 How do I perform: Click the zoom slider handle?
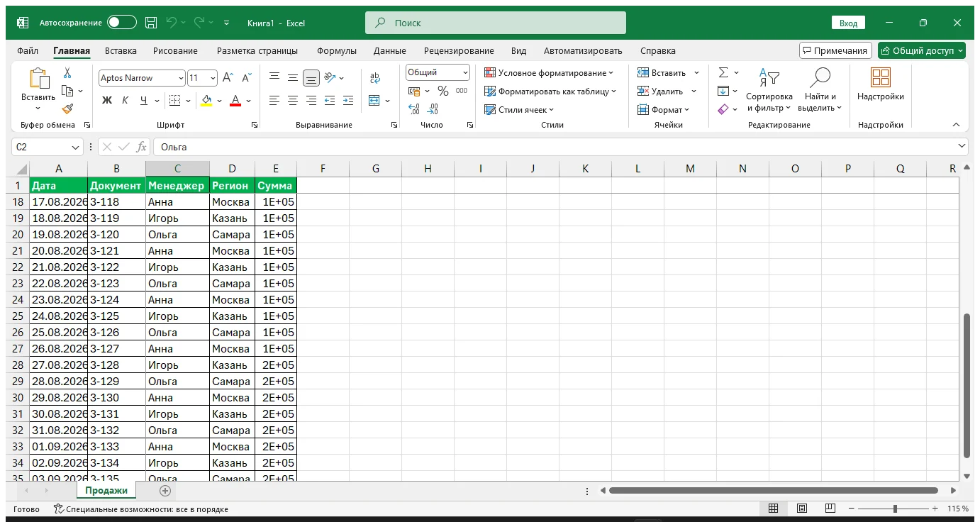pos(895,509)
